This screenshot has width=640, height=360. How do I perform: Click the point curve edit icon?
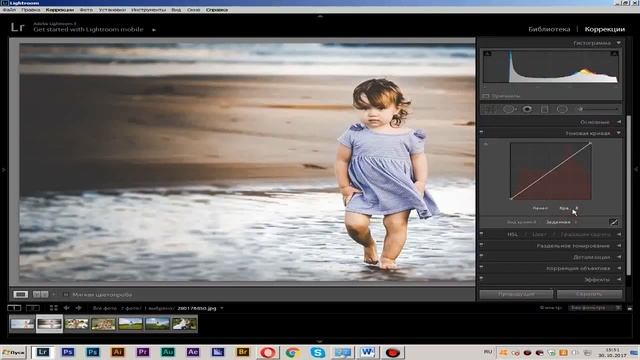[x=613, y=222]
